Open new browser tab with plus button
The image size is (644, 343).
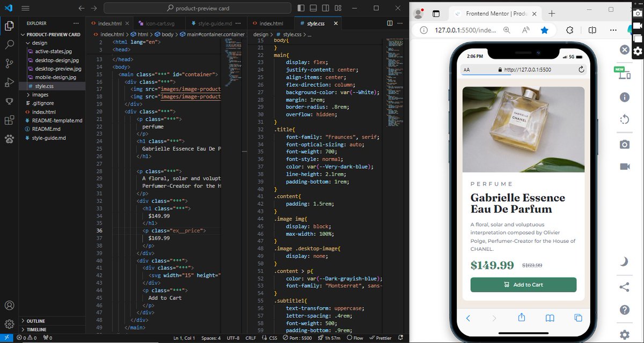(552, 13)
